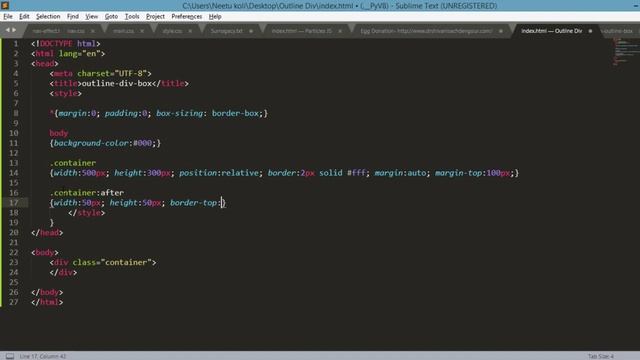Close the menu.css tab
640x360 pixels.
point(142,31)
